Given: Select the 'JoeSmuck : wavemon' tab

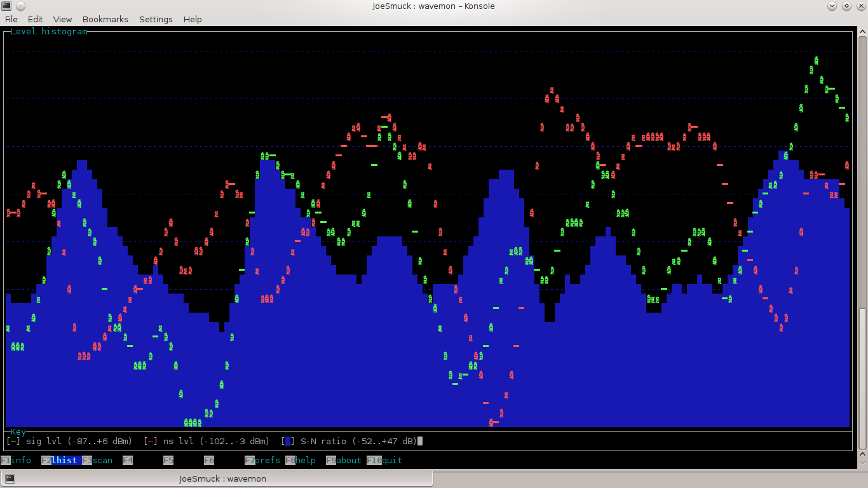Looking at the screenshot, I should 222,478.
